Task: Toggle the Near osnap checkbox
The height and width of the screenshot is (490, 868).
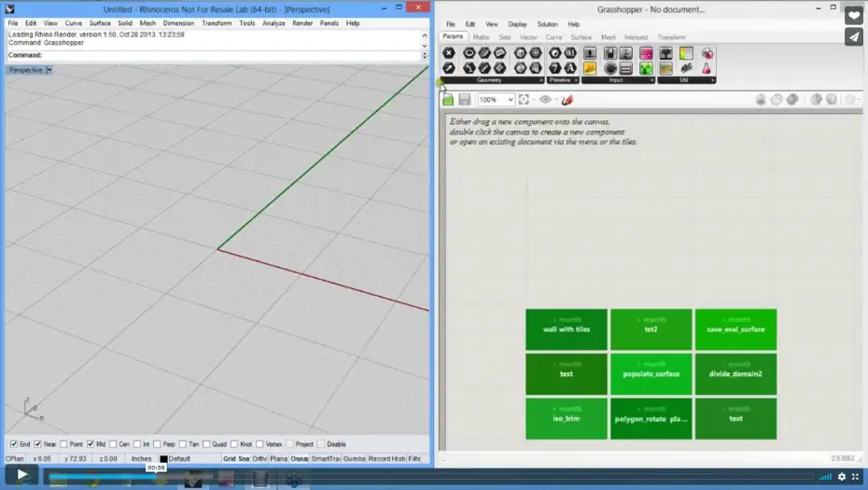Action: pos(38,444)
